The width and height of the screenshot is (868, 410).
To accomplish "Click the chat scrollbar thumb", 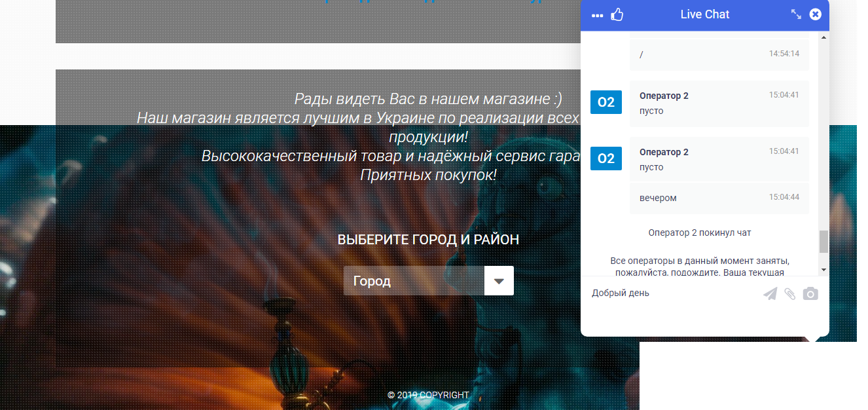I will [823, 242].
